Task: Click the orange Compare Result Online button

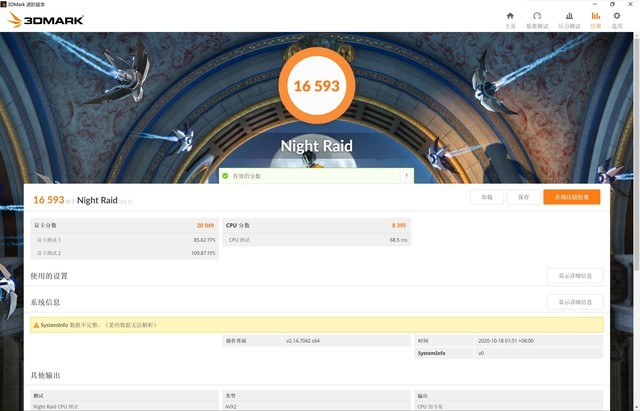Action: coord(572,197)
